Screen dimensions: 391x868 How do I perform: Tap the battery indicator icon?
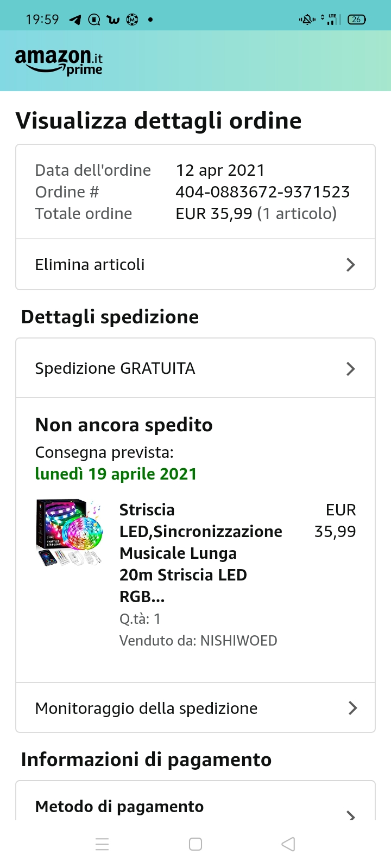357,20
